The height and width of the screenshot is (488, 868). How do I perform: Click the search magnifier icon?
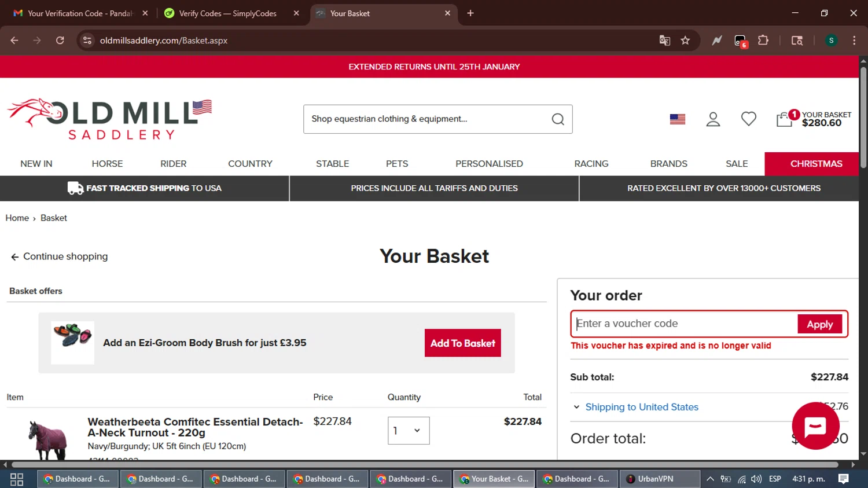[558, 119]
